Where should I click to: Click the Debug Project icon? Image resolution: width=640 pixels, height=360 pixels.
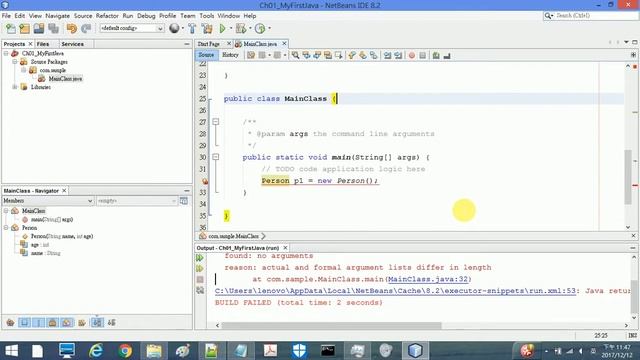click(241, 28)
